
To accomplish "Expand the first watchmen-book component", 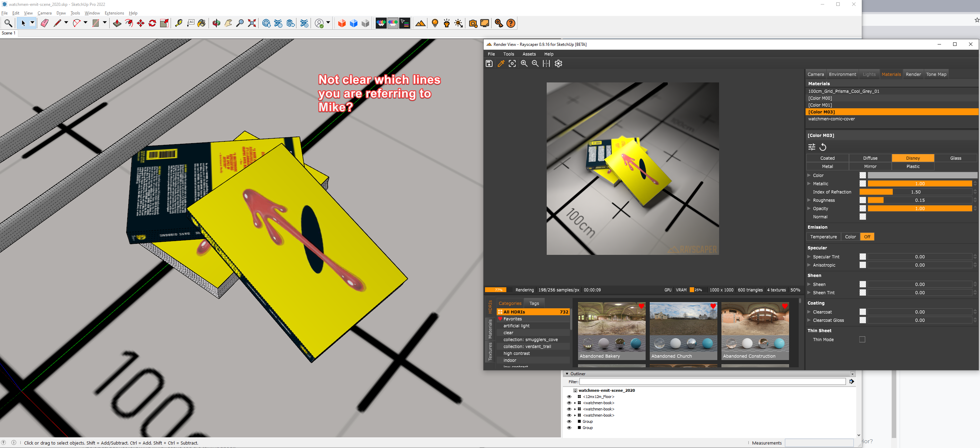I will (575, 403).
